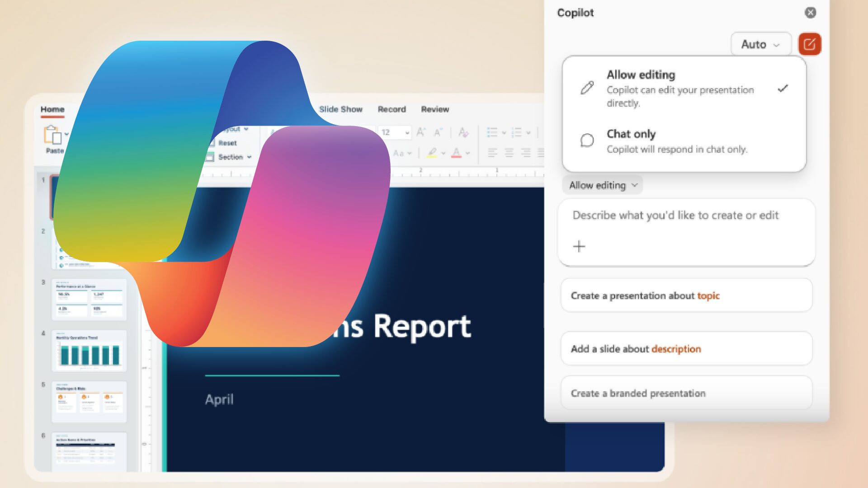Select slide 5 thumbnail in slide panel
The height and width of the screenshot is (488, 868).
point(89,402)
